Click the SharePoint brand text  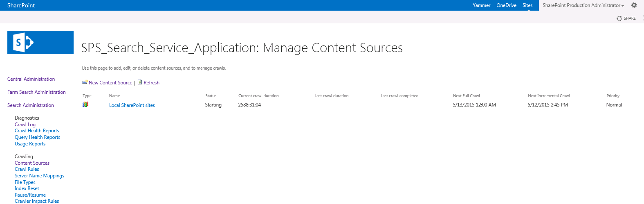point(21,5)
